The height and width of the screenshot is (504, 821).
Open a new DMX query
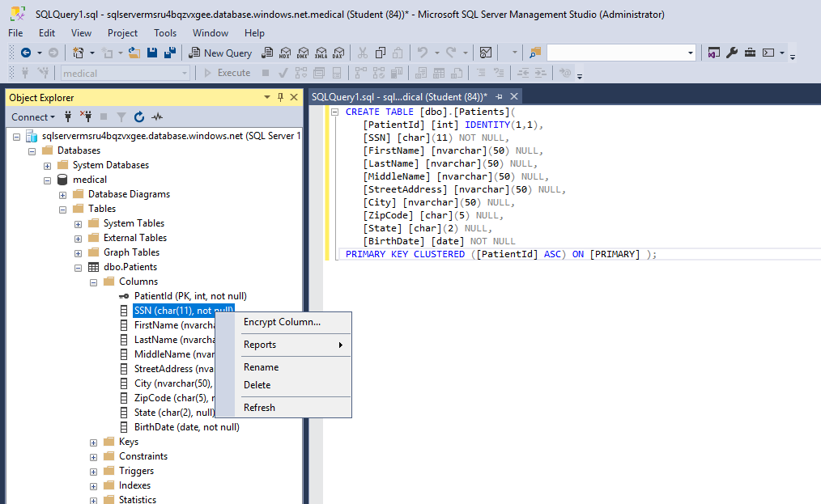[x=303, y=53]
